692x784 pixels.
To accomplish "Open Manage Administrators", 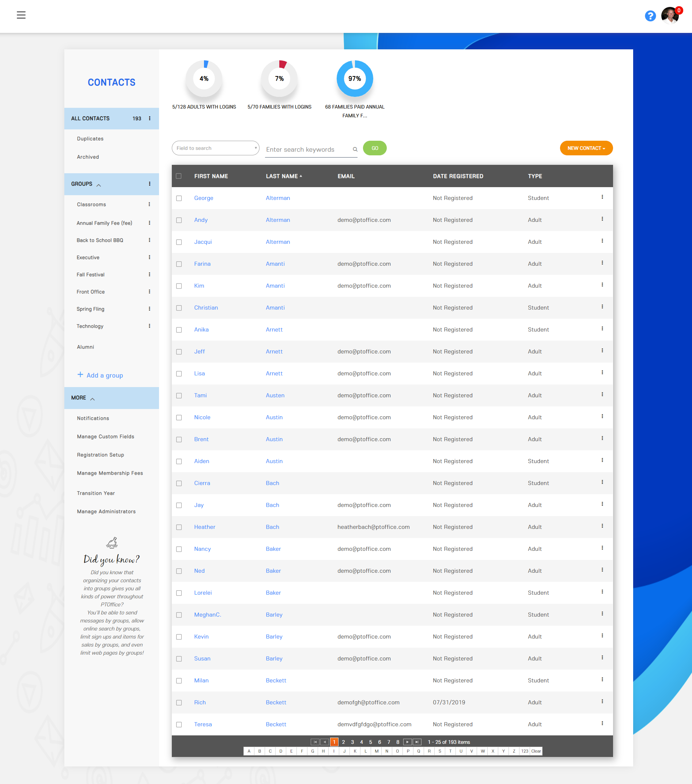I will 106,511.
